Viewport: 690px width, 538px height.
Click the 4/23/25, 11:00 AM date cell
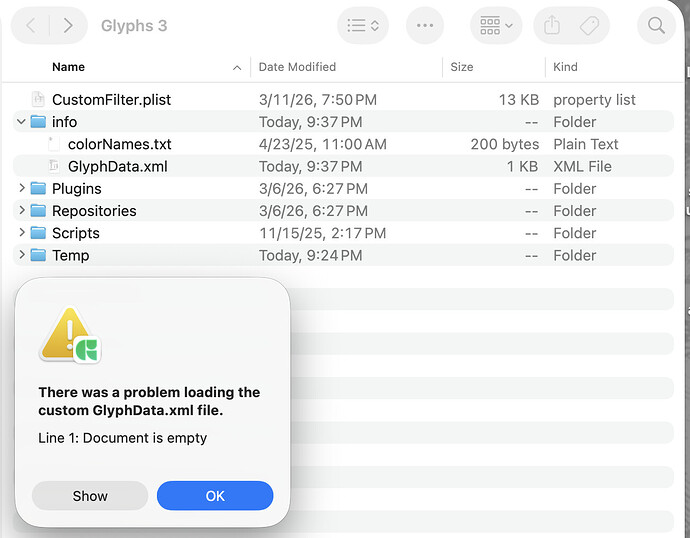tap(323, 144)
